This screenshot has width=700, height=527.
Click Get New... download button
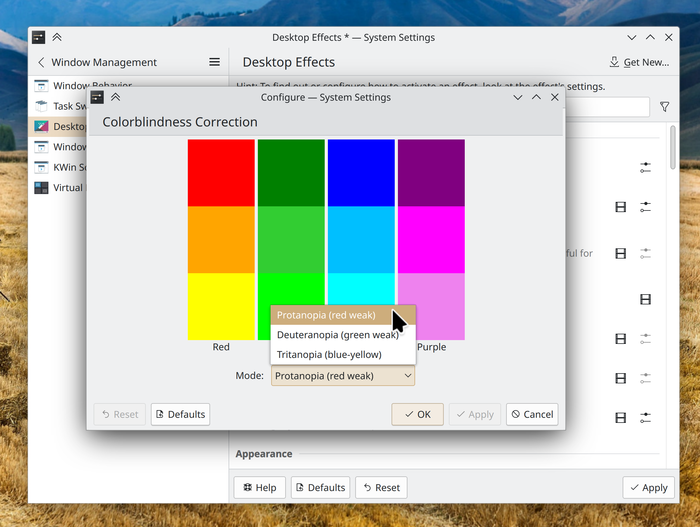(639, 62)
